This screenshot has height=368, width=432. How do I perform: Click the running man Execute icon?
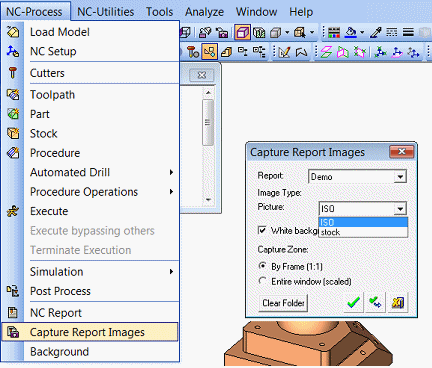click(x=13, y=211)
